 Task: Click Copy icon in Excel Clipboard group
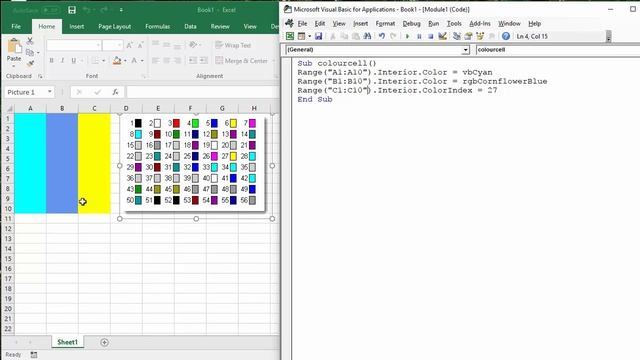(29, 52)
